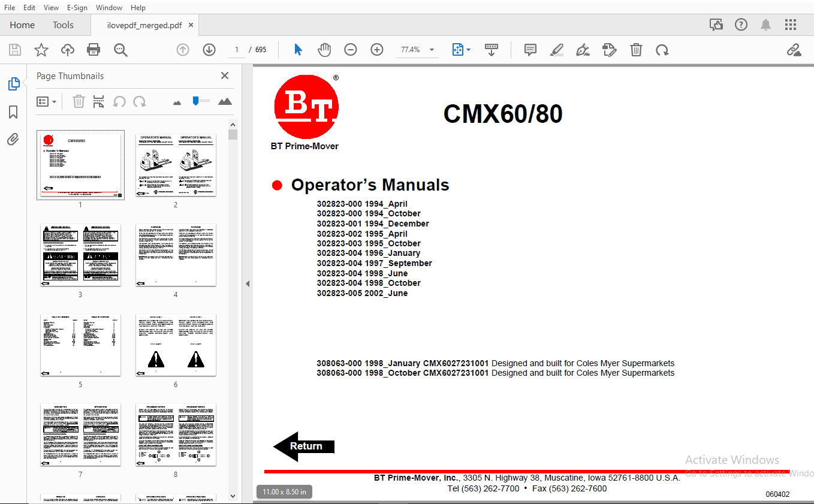
Task: Collapse the navigation pane with the left arrow
Action: point(248,283)
